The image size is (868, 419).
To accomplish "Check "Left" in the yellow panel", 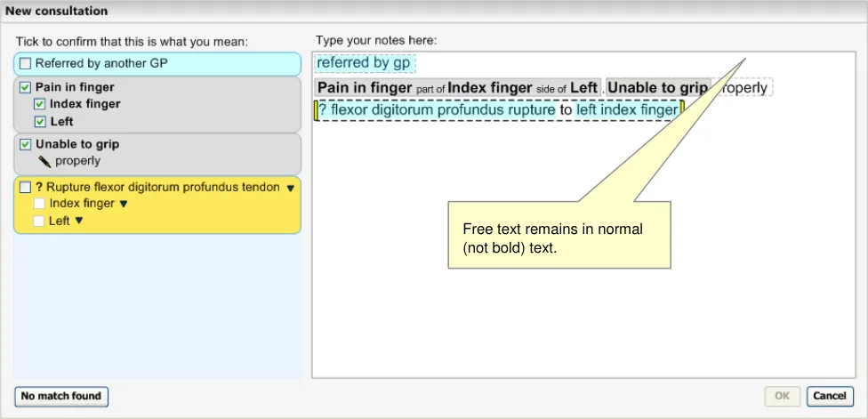I will click(x=39, y=221).
